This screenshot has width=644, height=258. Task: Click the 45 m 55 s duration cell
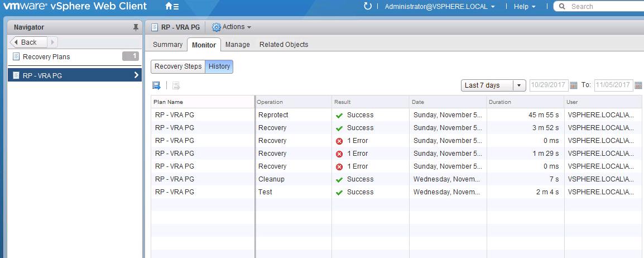click(525, 115)
